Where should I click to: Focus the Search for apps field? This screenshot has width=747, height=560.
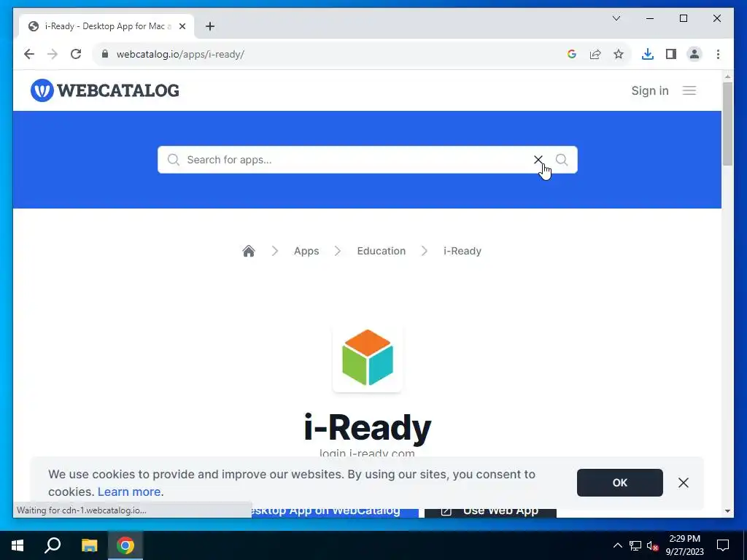[352, 160]
